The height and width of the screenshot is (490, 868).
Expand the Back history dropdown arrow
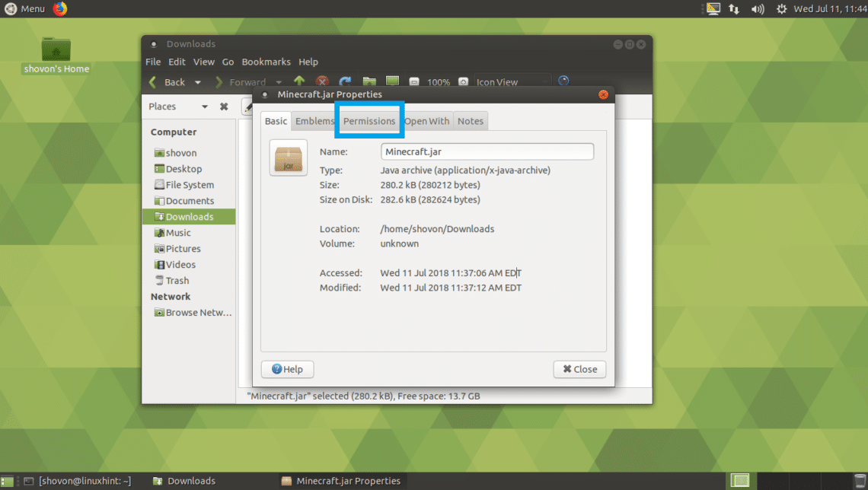(198, 82)
